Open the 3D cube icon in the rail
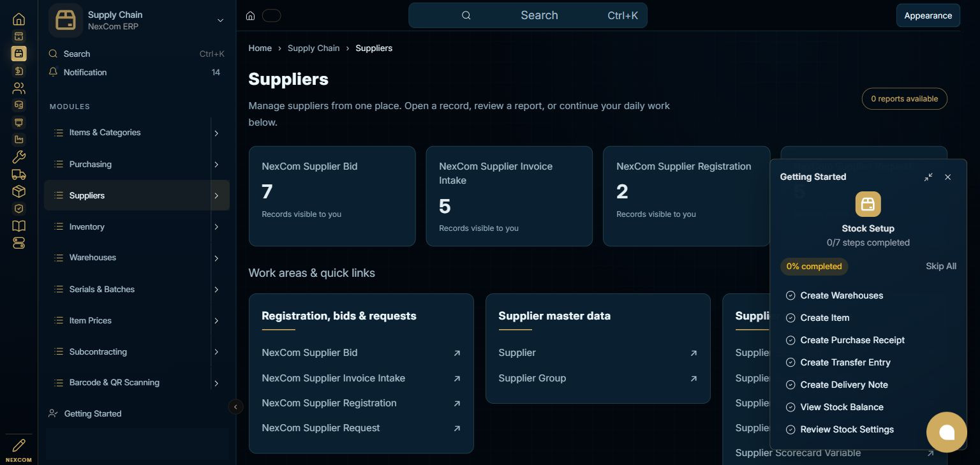Viewport: 980px width, 465px height. pyautogui.click(x=19, y=191)
